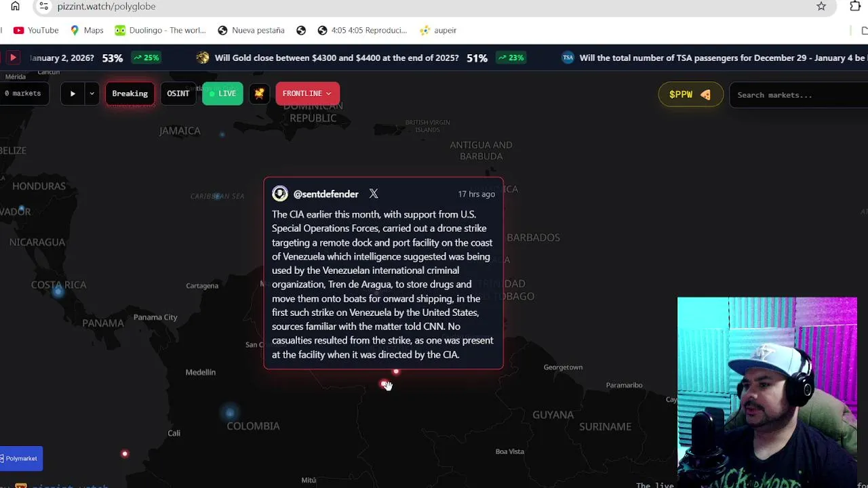Click the blue glowing marker near Costa Rica
The width and height of the screenshot is (868, 488).
[x=58, y=291]
